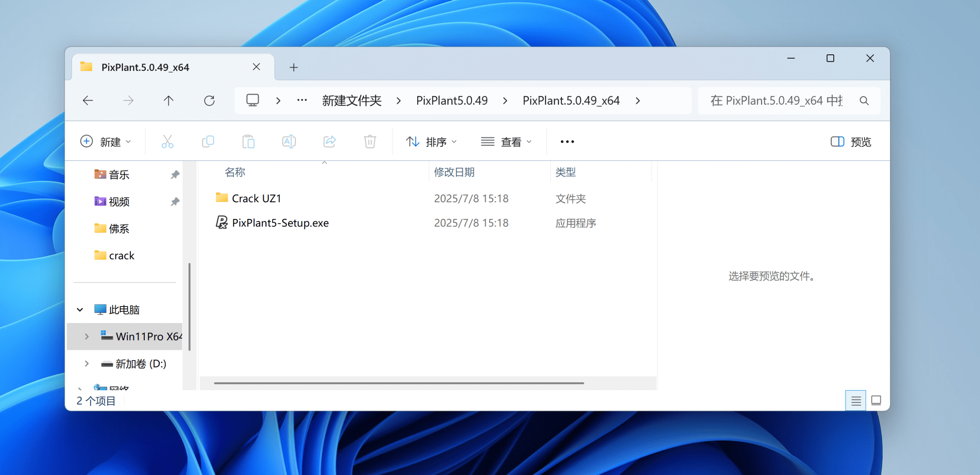
Task: Click the Rename icon
Action: pos(289,142)
